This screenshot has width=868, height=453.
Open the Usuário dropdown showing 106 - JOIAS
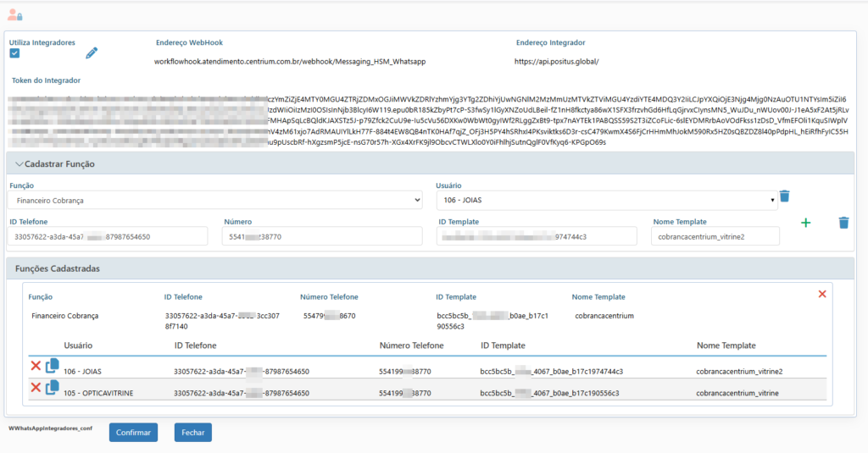(x=606, y=201)
